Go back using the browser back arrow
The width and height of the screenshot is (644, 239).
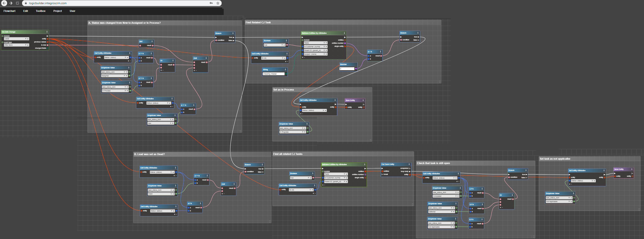click(x=4, y=3)
